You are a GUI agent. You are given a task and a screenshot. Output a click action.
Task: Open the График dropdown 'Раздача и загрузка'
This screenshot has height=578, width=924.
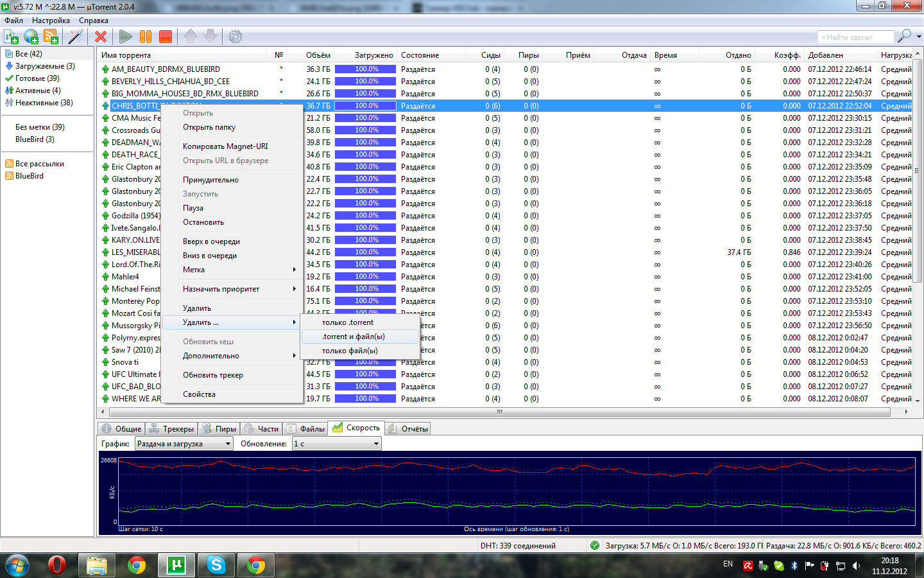coord(184,444)
